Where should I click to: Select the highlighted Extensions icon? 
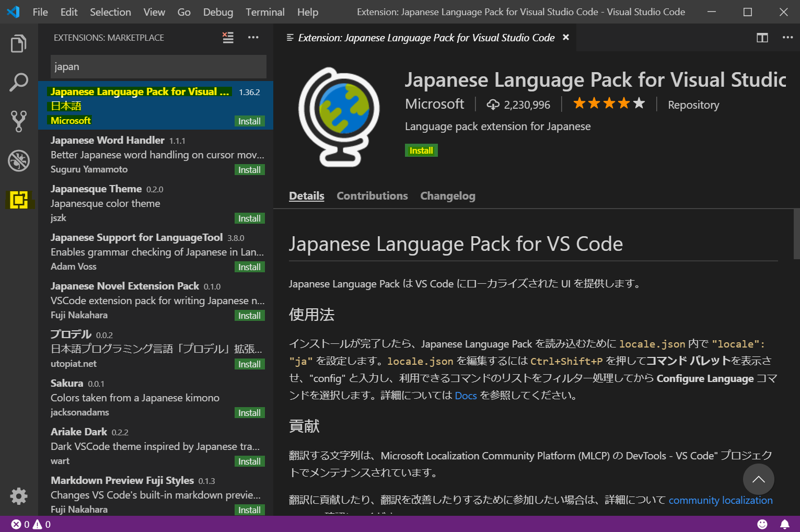coord(19,200)
